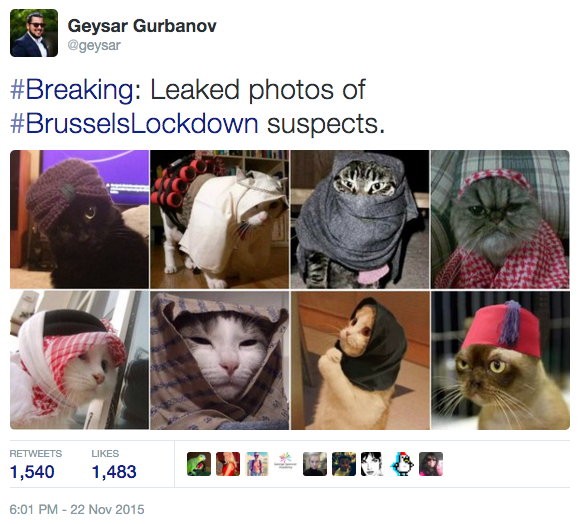View the 1,540 retweets list

[36, 464]
